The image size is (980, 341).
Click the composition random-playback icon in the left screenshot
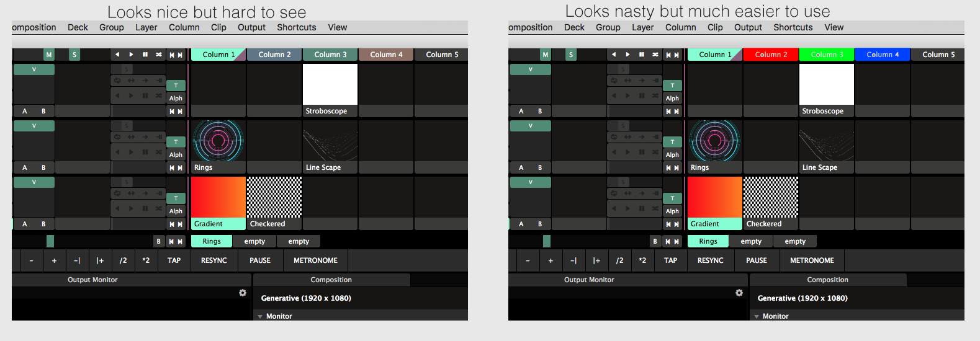159,55
